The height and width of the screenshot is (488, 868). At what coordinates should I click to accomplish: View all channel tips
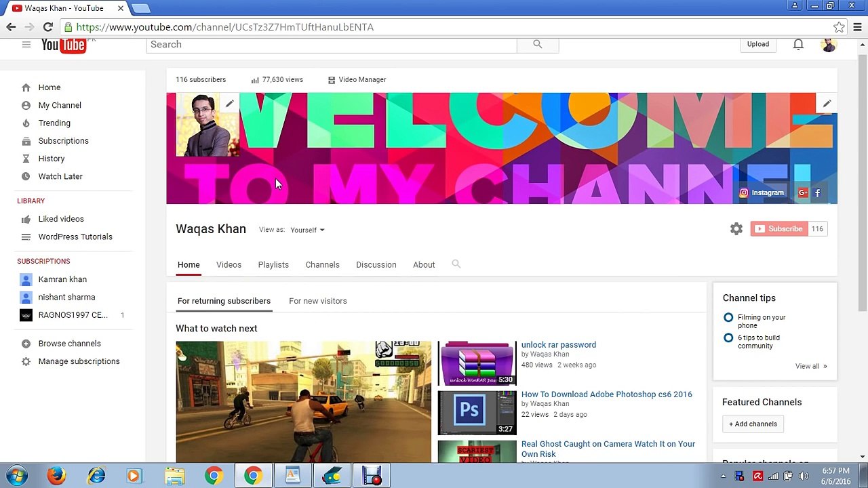point(811,366)
